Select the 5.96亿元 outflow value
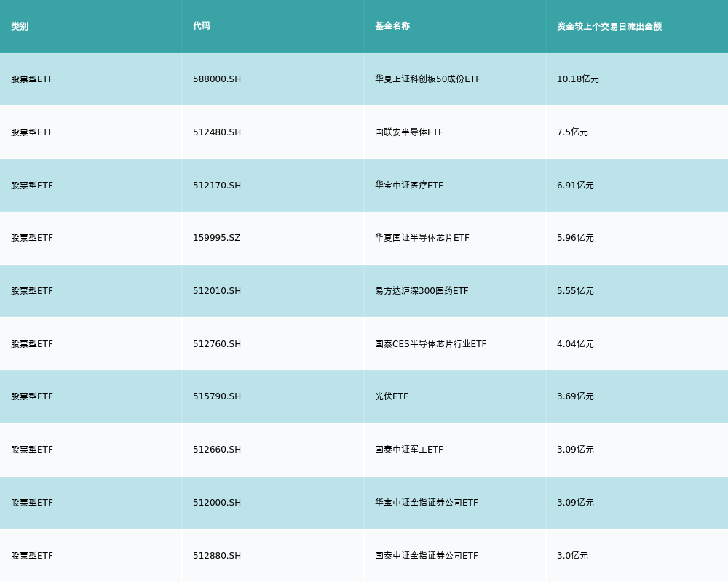Screen dimensions: 728x582 point(575,238)
